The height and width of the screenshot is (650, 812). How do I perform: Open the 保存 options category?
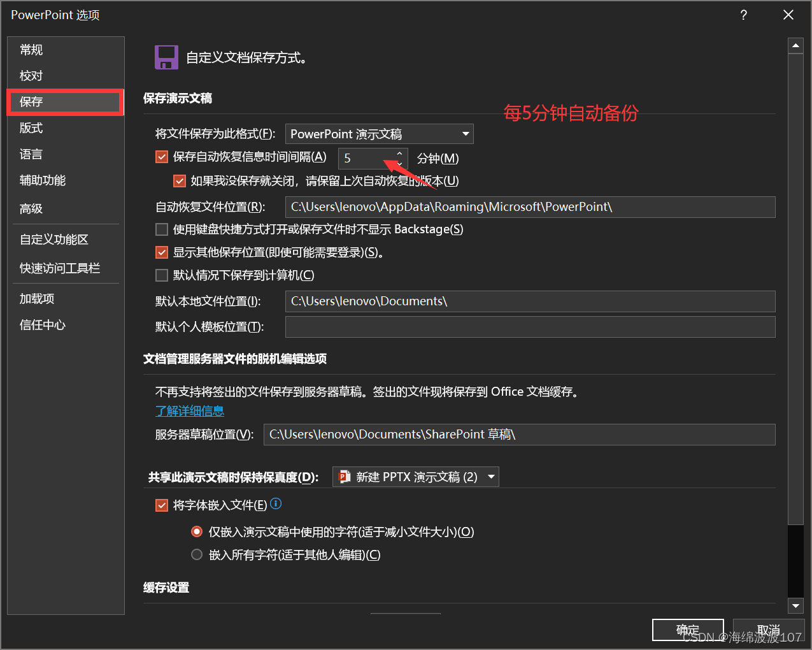[x=65, y=102]
